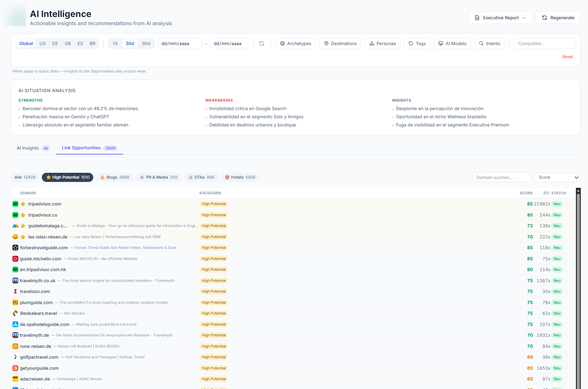Click the Competitor search field
588x389 pixels.
tap(545, 43)
